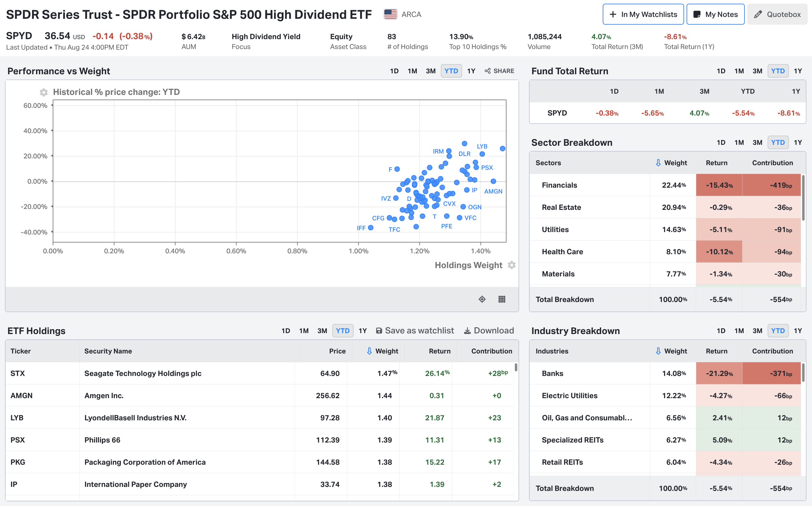Select 1Y in Fund Total Return

798,71
